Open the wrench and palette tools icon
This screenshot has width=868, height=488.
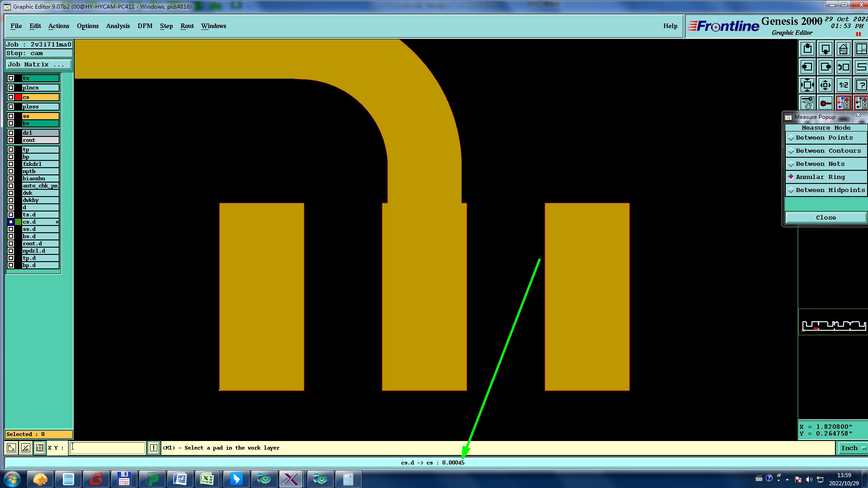pyautogui.click(x=807, y=103)
